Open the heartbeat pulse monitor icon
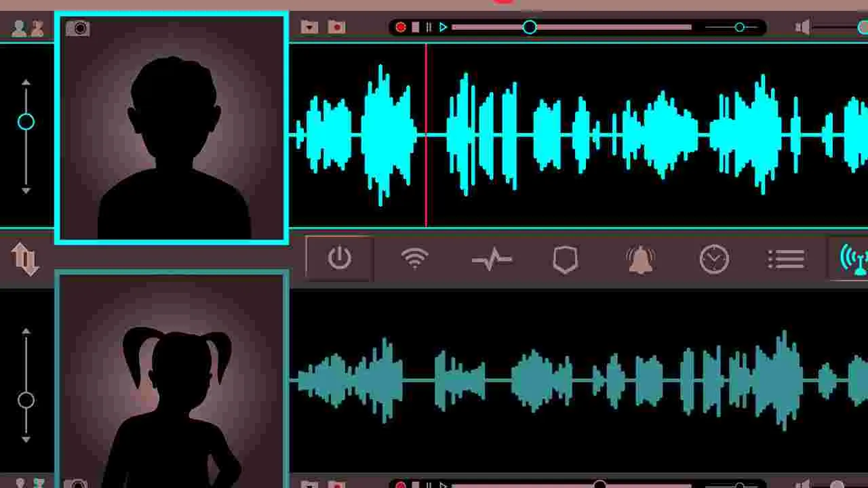 click(492, 259)
